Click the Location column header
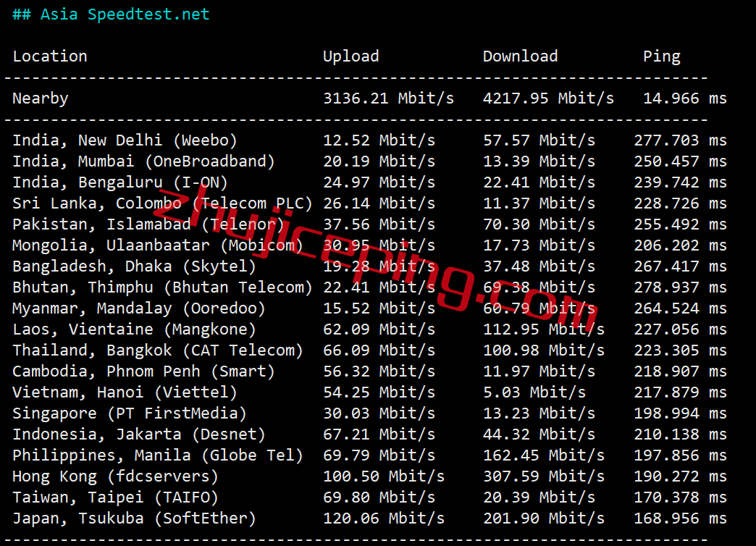Screen dimensions: 756x546 coord(50,56)
